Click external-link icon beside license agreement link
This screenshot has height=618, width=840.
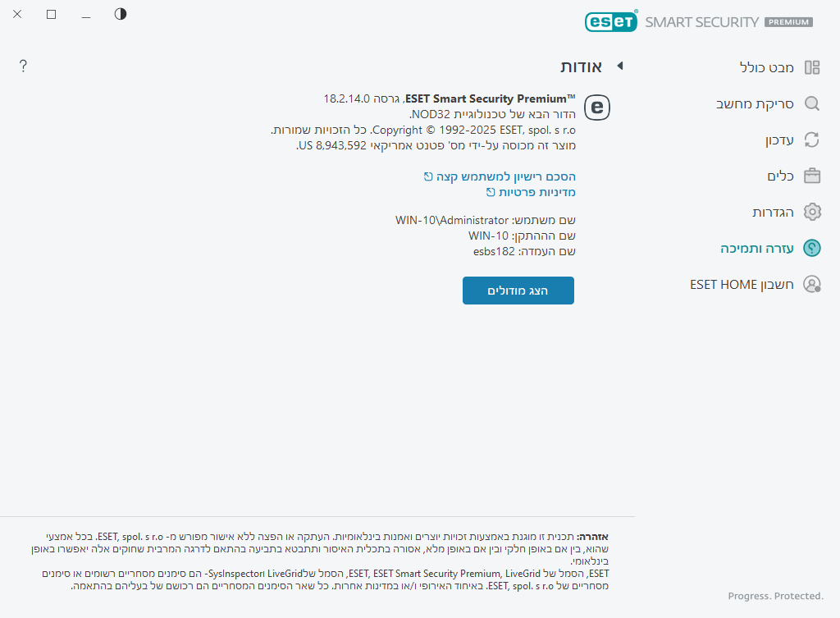(428, 176)
